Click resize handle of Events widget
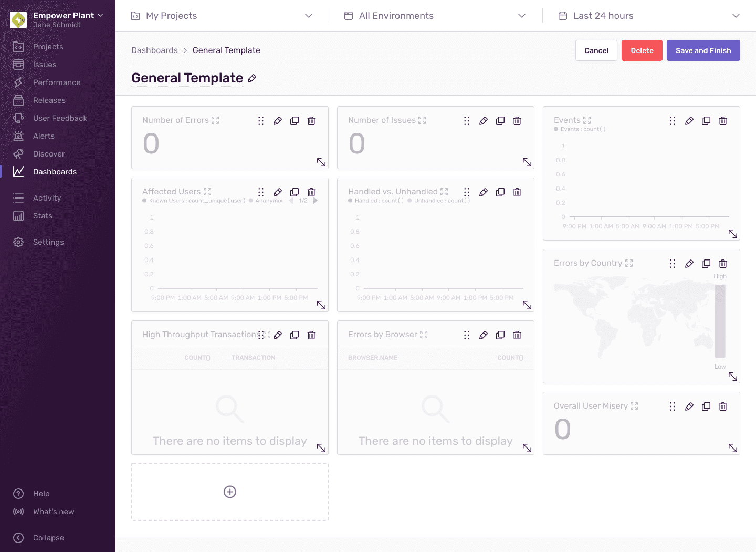The image size is (756, 552). 733,234
